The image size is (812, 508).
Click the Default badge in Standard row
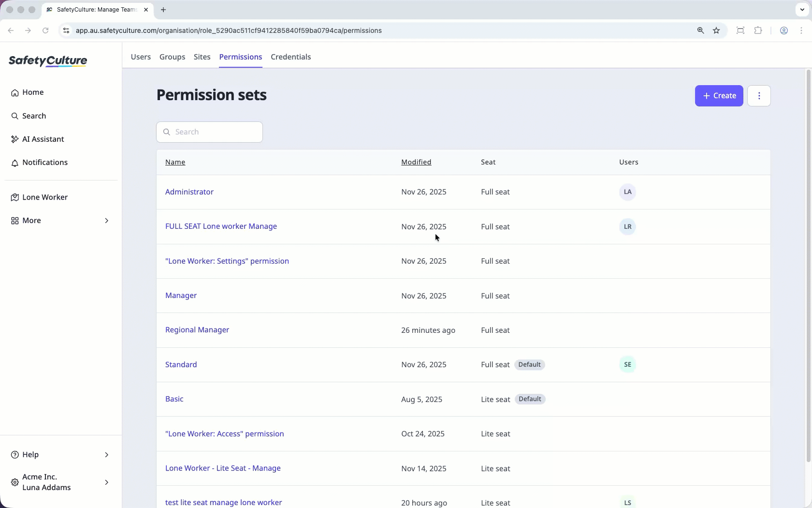tap(529, 365)
